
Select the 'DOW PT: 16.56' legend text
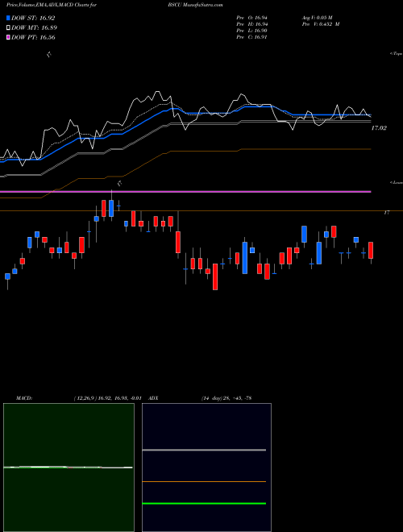click(33, 37)
